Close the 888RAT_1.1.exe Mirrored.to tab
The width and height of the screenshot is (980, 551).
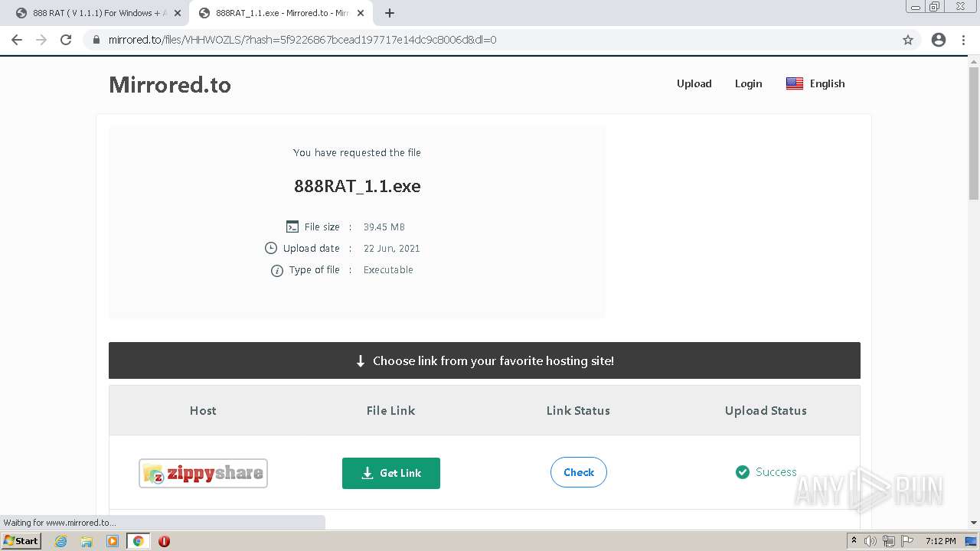[x=361, y=13]
